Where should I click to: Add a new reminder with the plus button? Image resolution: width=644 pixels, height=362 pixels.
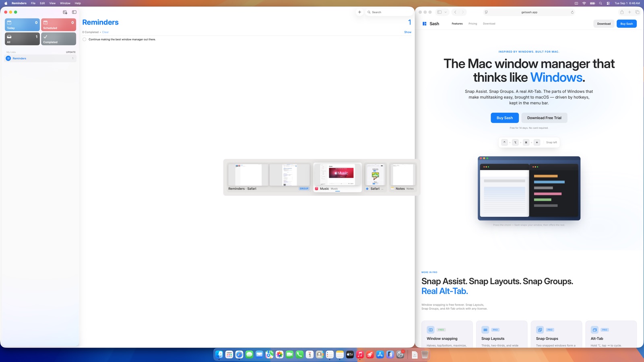click(x=359, y=12)
